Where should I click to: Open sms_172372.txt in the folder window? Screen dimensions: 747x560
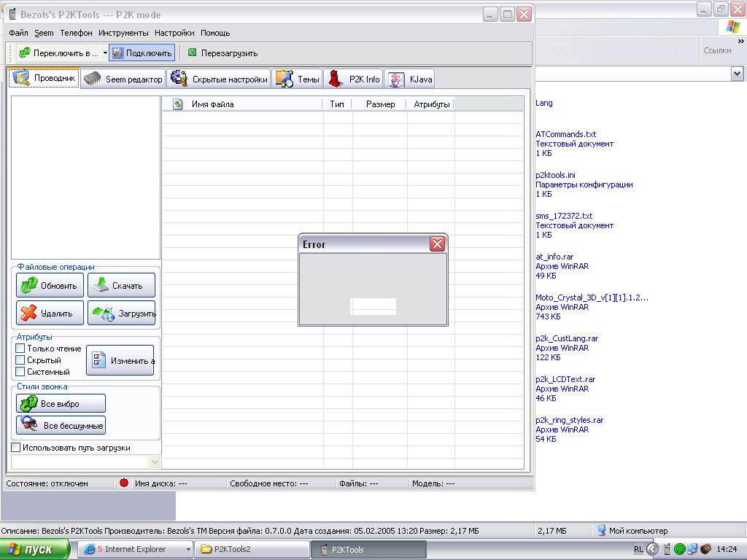coord(564,216)
